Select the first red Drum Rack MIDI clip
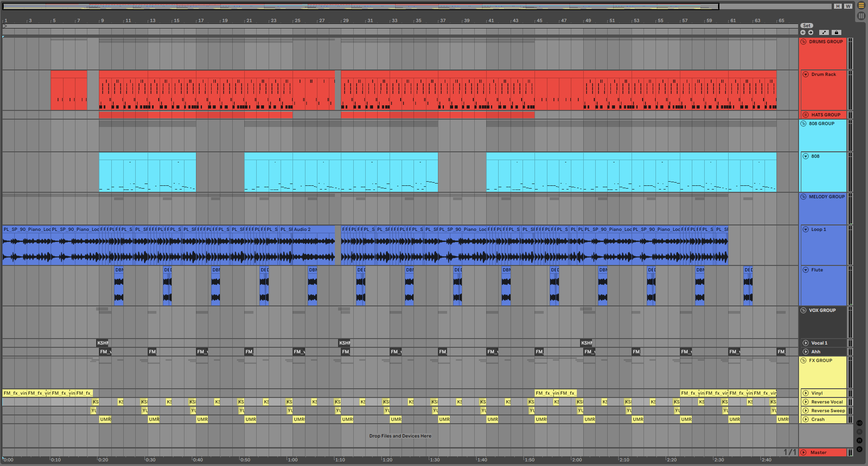Image resolution: width=868 pixels, height=466 pixels. [69, 90]
